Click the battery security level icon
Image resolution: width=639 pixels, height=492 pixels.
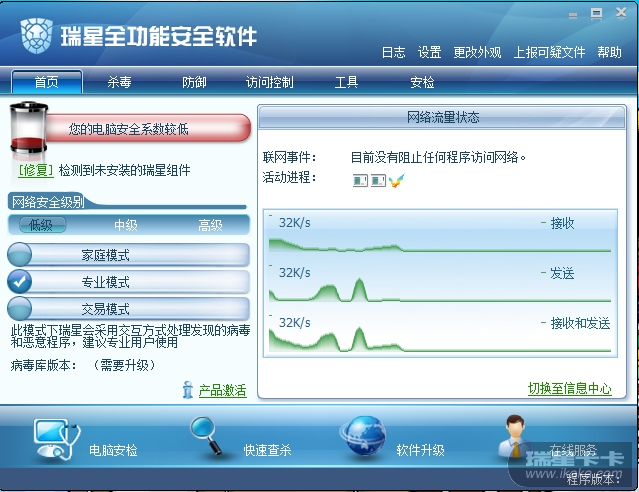[29, 129]
